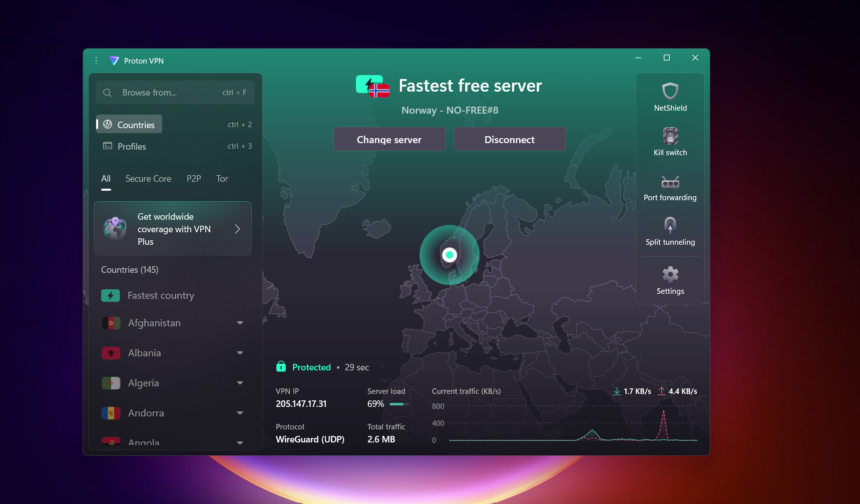Click the 69% server load value
The image size is (860, 504).
point(375,404)
